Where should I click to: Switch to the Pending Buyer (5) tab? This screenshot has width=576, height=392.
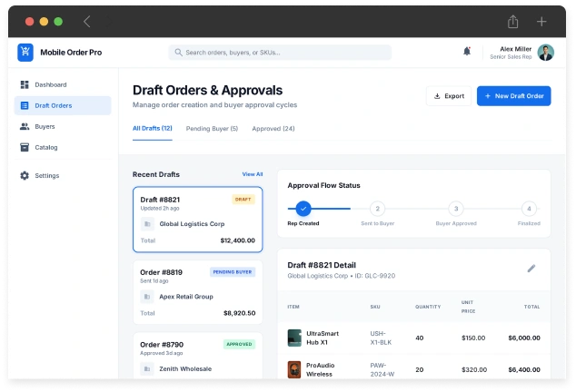[x=212, y=129]
